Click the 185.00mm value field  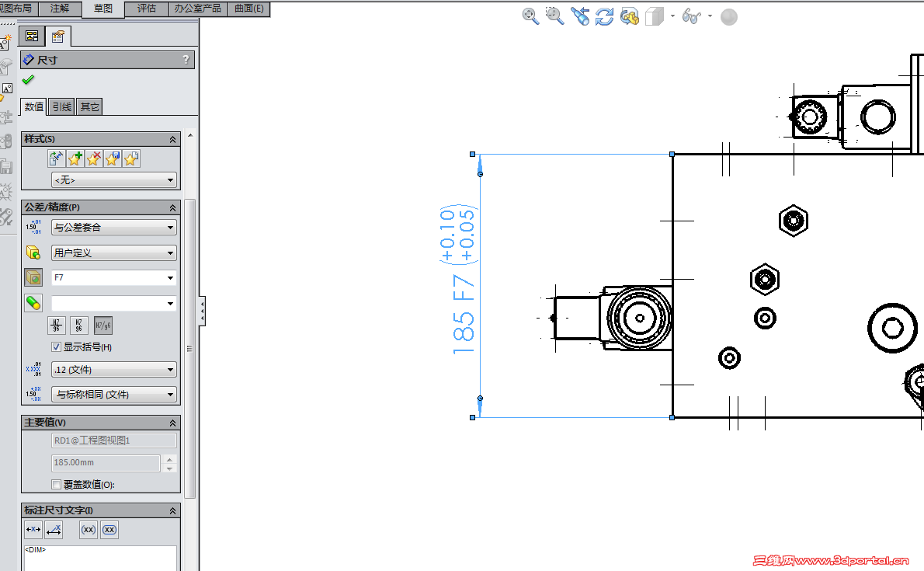point(106,462)
